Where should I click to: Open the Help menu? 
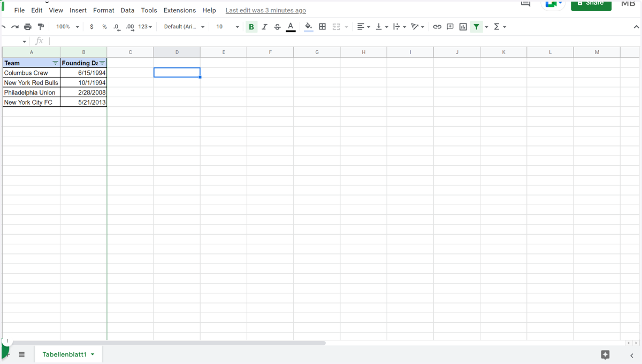tap(209, 10)
